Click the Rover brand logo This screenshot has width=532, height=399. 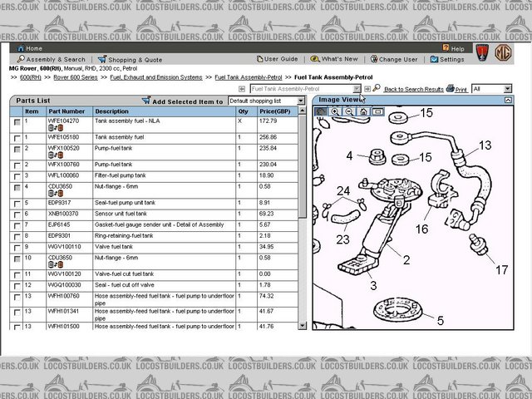tap(482, 52)
